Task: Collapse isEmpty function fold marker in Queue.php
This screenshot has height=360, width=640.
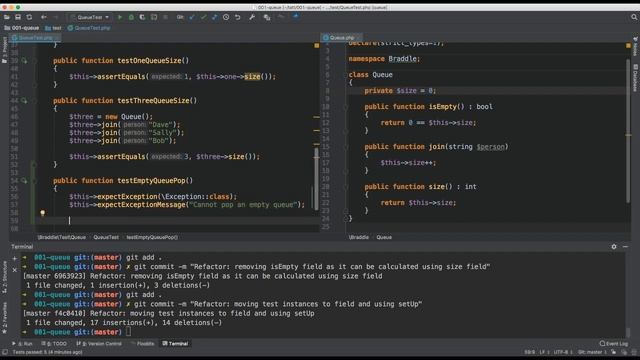Action: point(346,107)
